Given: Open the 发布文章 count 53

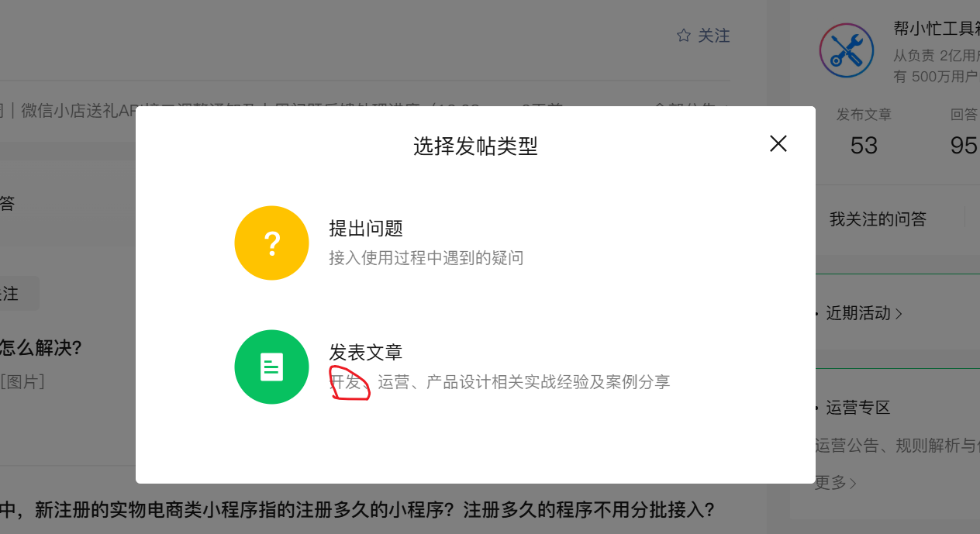Looking at the screenshot, I should pyautogui.click(x=864, y=145).
